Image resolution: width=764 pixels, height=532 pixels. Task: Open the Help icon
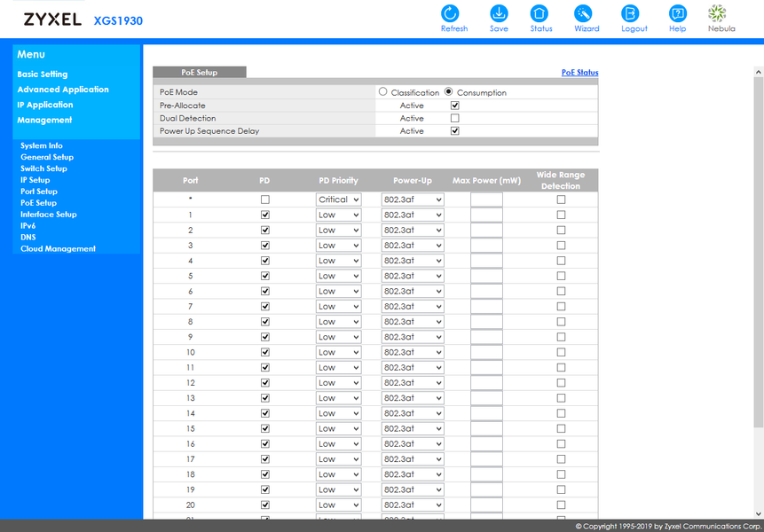(x=677, y=13)
